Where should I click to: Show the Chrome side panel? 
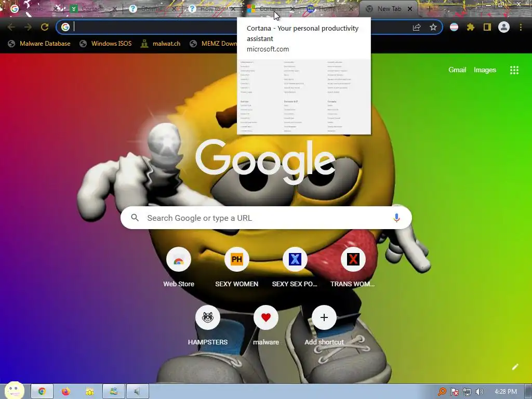tap(487, 27)
